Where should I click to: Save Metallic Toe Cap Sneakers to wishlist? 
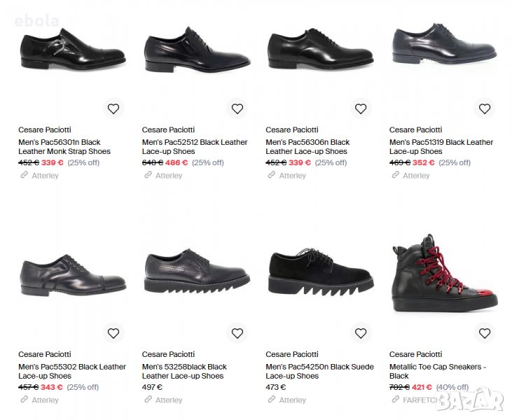point(484,333)
